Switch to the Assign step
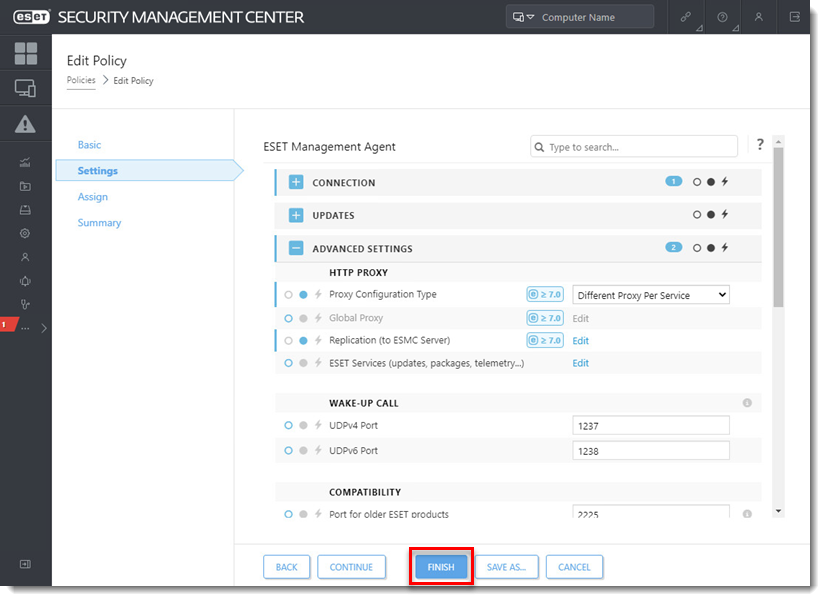Image resolution: width=825 pixels, height=601 pixels. click(x=93, y=197)
